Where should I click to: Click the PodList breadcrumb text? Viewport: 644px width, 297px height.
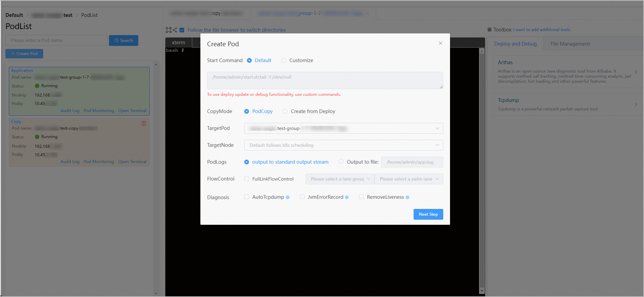click(x=89, y=15)
